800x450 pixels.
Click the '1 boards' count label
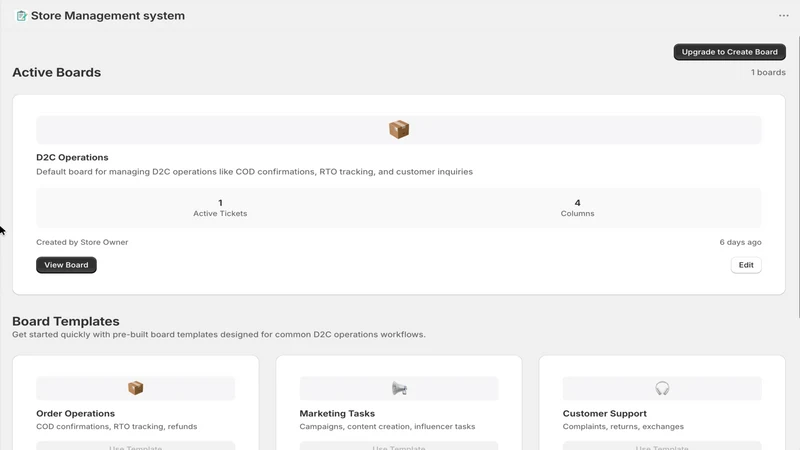pos(768,72)
